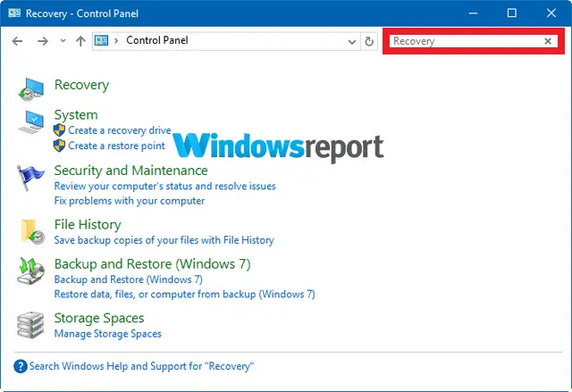Click Fix problems with your computer
The height and width of the screenshot is (392, 572).
click(x=130, y=201)
